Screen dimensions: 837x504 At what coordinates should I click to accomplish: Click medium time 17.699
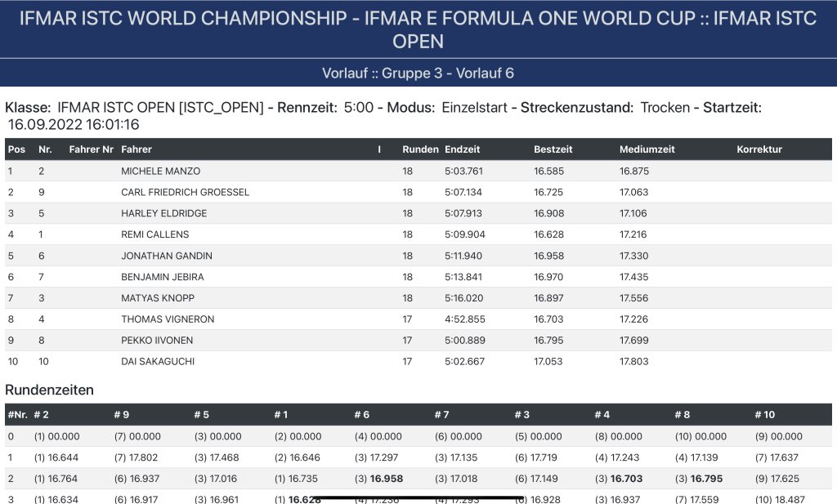click(x=634, y=341)
